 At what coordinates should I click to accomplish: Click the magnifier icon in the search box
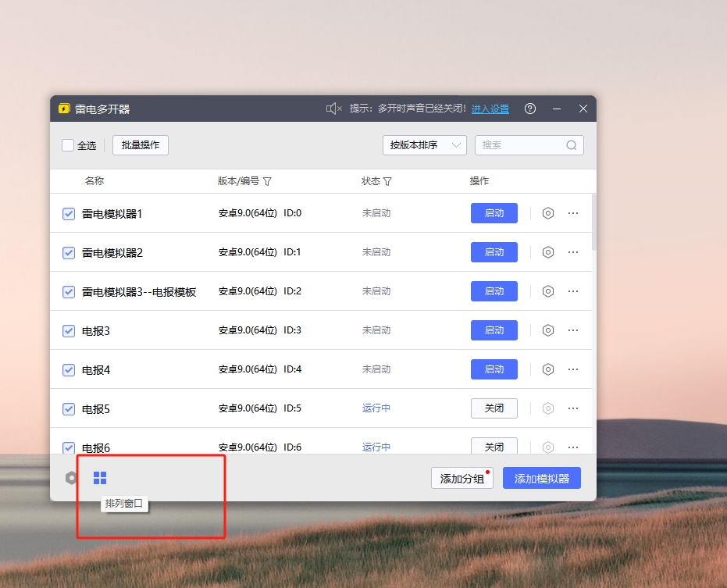click(x=572, y=145)
